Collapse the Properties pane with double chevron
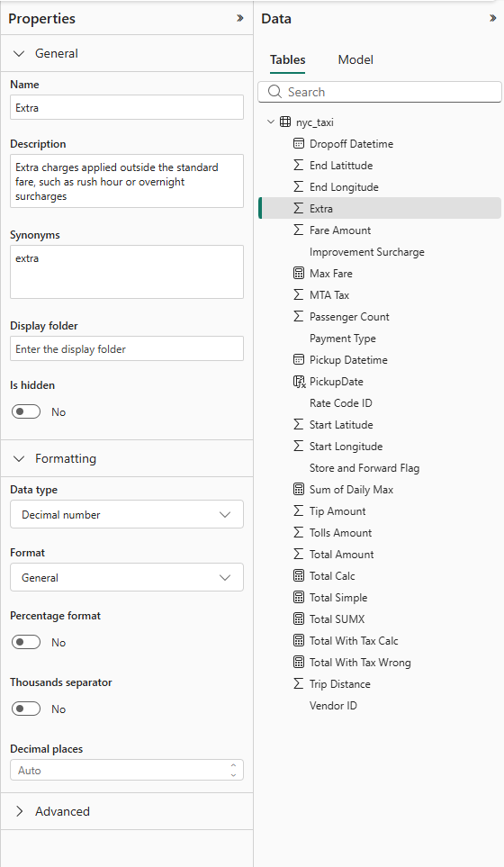 coord(239,18)
